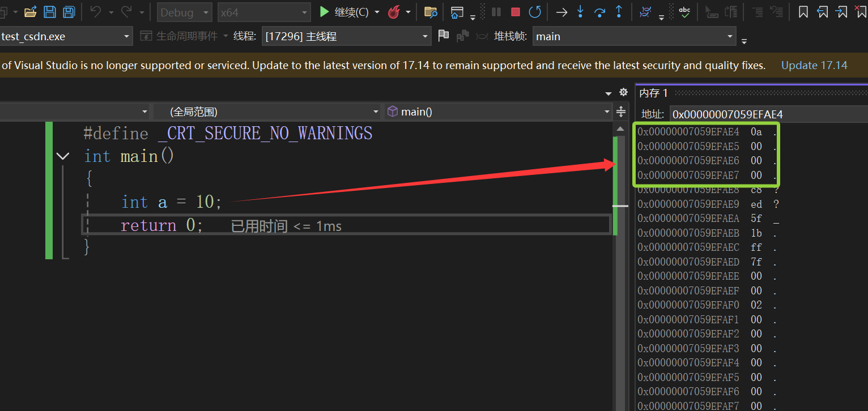
Task: Click memory row 0x00000007059EFAE9
Action: (708, 204)
